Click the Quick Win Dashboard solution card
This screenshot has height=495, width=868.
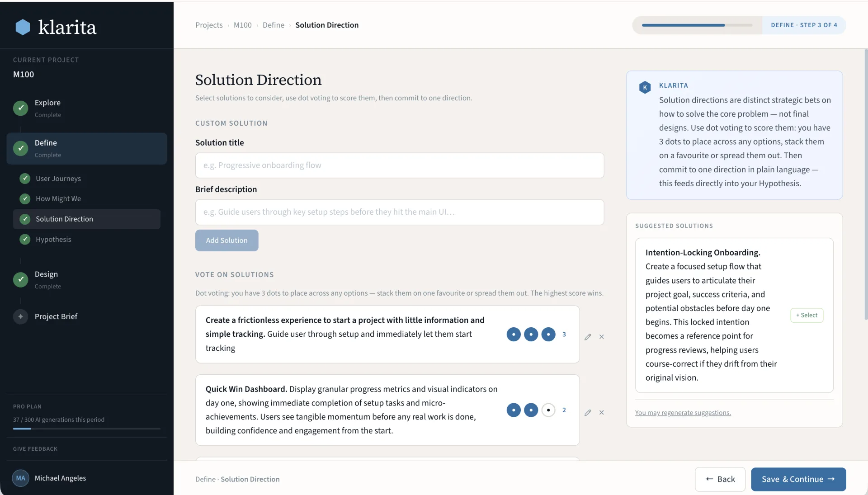coord(387,410)
